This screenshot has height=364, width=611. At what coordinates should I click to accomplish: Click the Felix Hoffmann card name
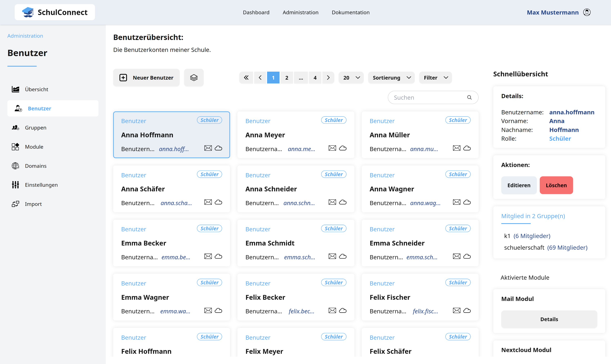[x=146, y=351]
